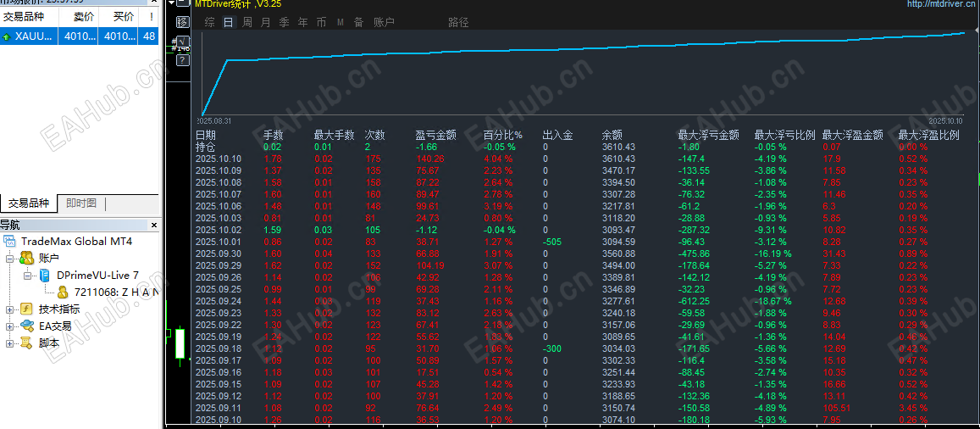Viewport: 980px width, 429px height.
Task: Click the dropdown arrow left of the MTDriver title
Action: point(173,3)
